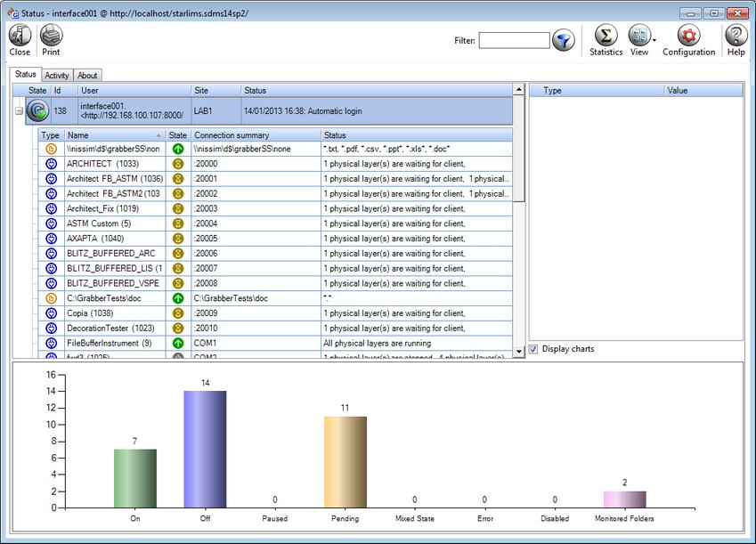Click the Architect_Fix (1019) row name

pos(102,209)
